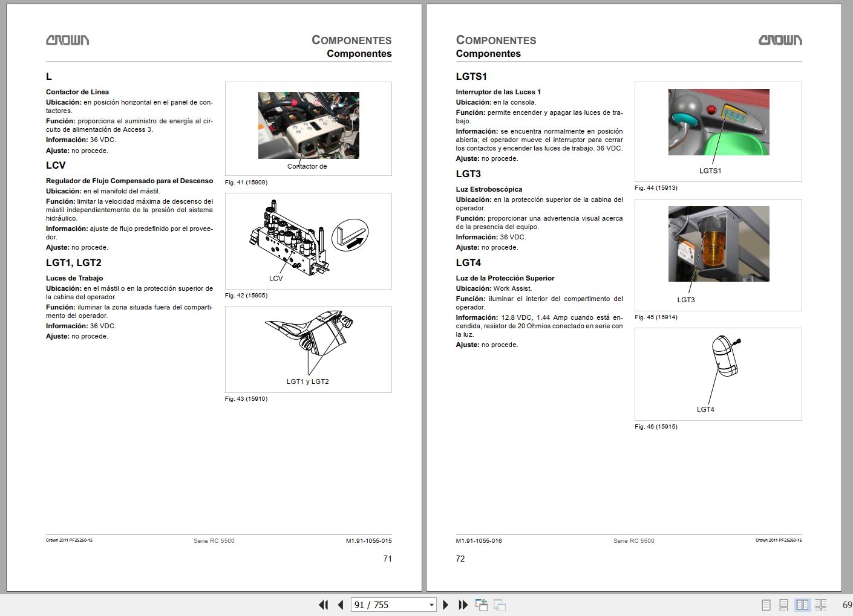Jump to the first page of the document

(x=324, y=605)
